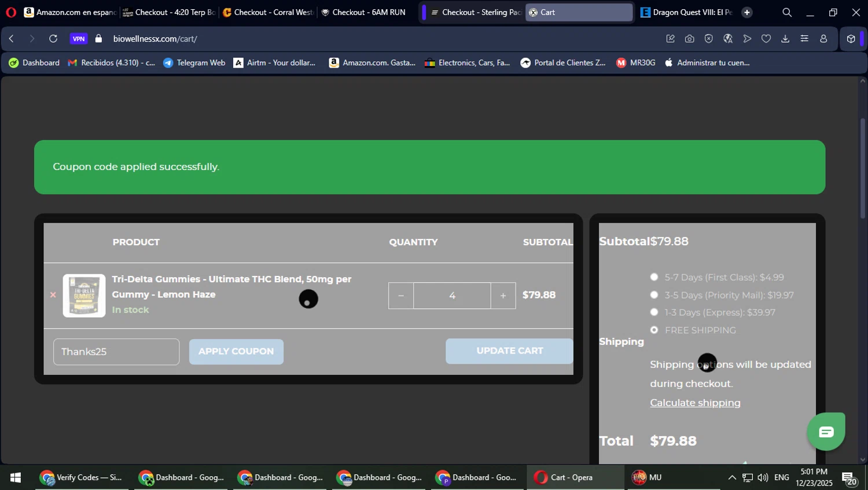Toggle the VPN badge
Screen dimensions: 868x490
79,39
